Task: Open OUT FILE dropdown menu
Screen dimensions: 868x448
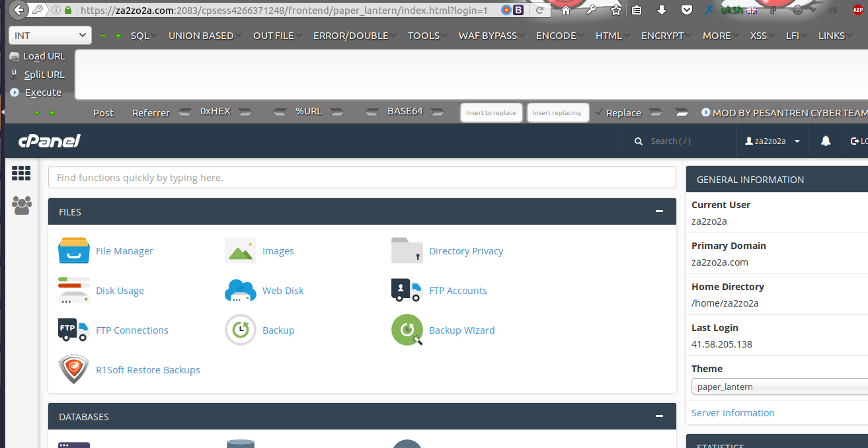Action: [x=278, y=36]
